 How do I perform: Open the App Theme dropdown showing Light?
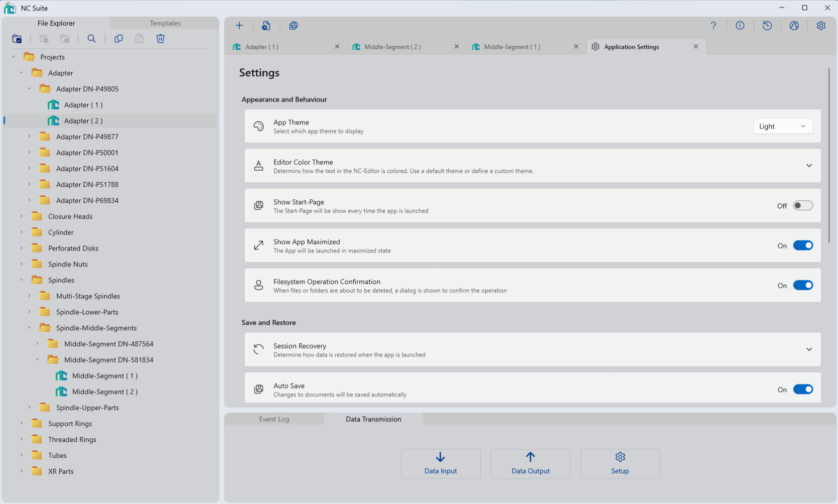click(x=782, y=126)
